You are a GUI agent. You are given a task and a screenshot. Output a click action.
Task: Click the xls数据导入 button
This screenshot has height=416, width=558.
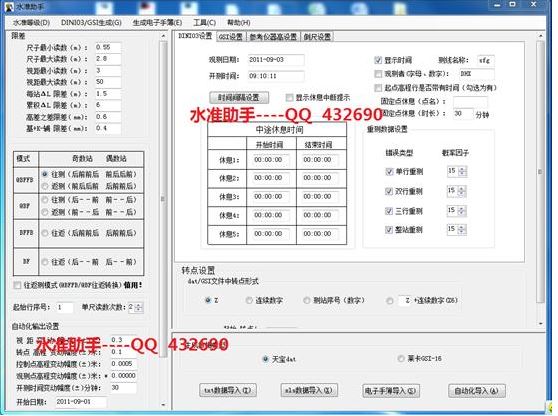(x=309, y=390)
